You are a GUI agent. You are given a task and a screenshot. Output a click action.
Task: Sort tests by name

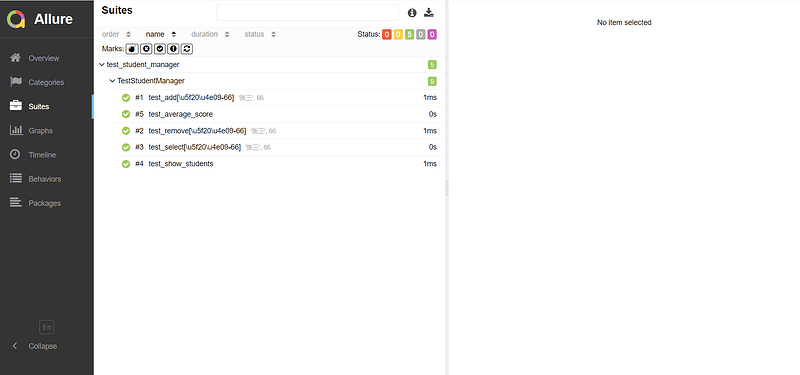161,34
